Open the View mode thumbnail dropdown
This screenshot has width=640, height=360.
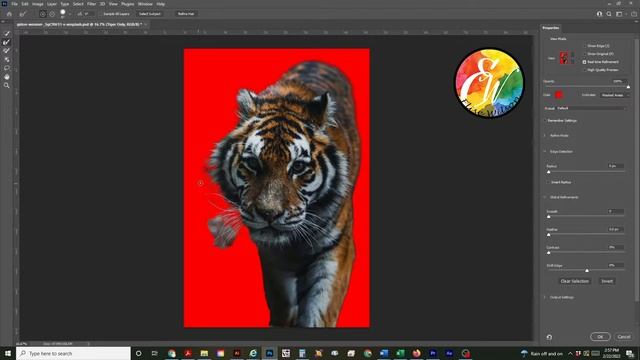(567, 58)
